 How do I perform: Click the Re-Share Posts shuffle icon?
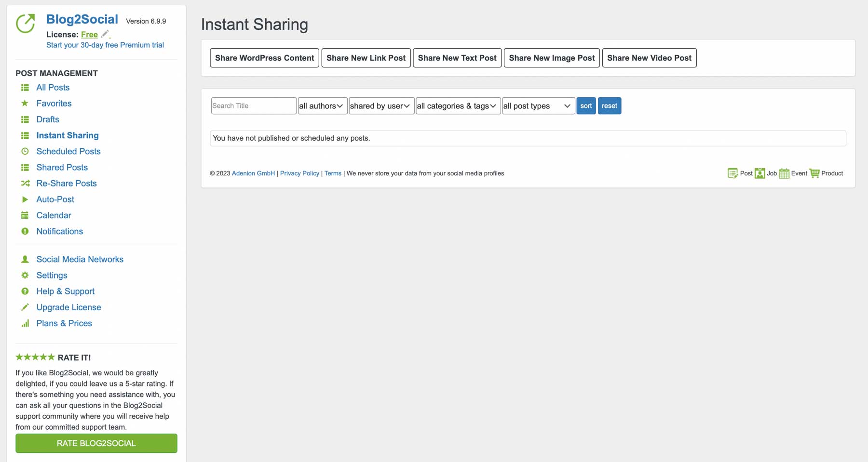tap(25, 183)
